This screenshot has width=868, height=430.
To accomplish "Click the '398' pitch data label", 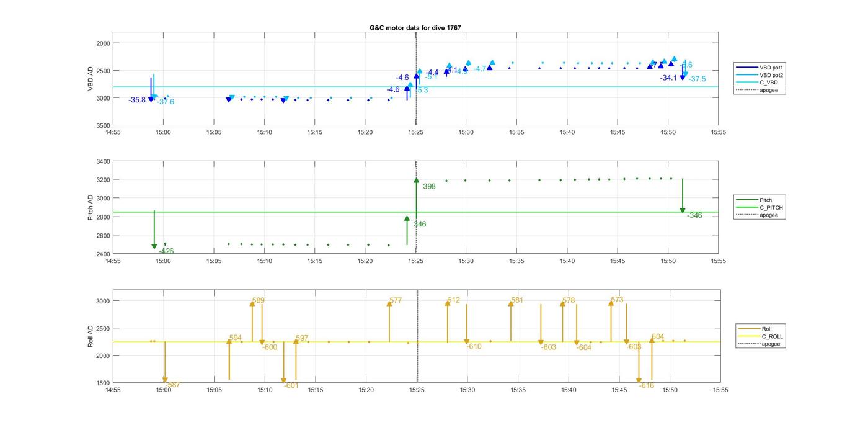I will pos(429,186).
